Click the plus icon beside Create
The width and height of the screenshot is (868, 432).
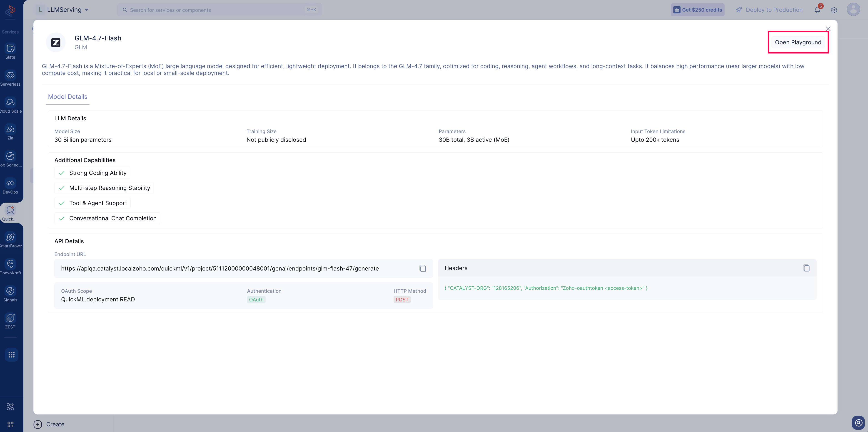point(38,424)
